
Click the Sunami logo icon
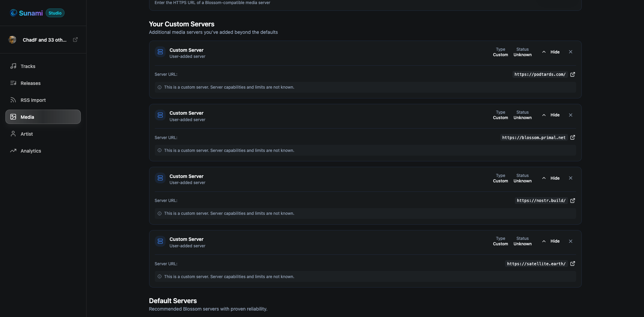coord(14,13)
